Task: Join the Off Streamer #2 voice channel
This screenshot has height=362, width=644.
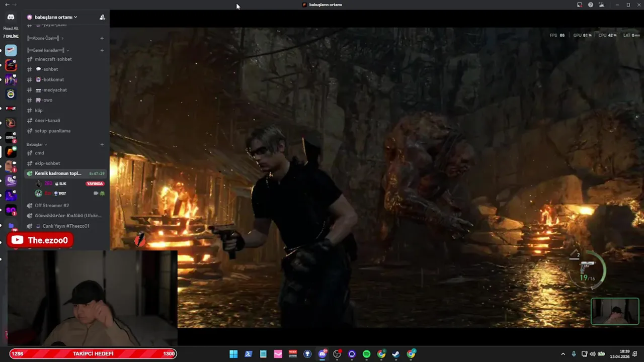Action: point(65,206)
